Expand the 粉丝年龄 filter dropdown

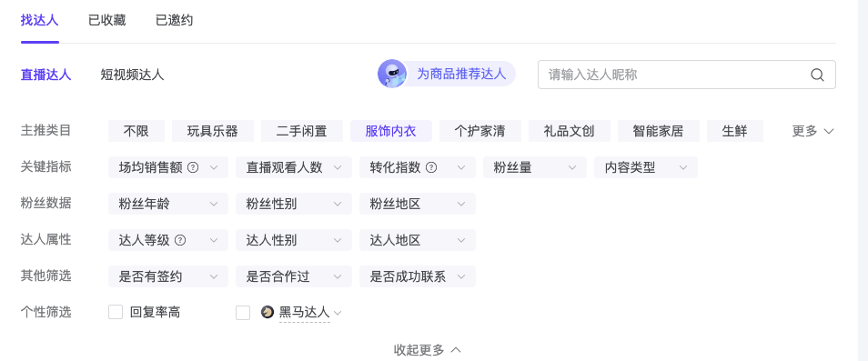pyautogui.click(x=168, y=204)
